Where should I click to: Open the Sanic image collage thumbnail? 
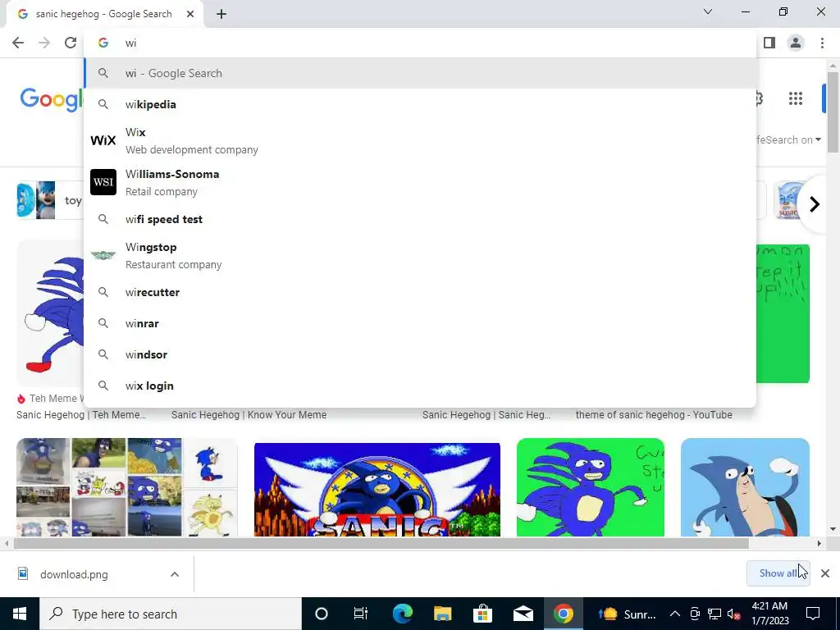point(126,487)
